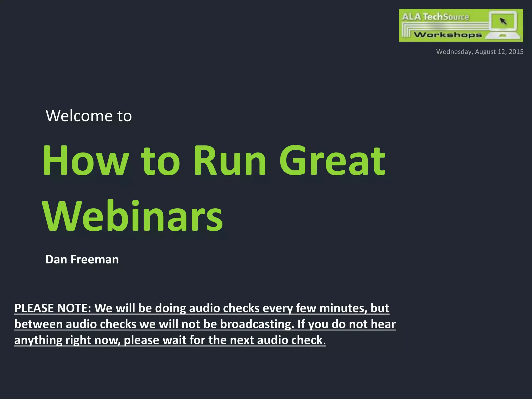Click the 'Webinars' title word

point(132,216)
